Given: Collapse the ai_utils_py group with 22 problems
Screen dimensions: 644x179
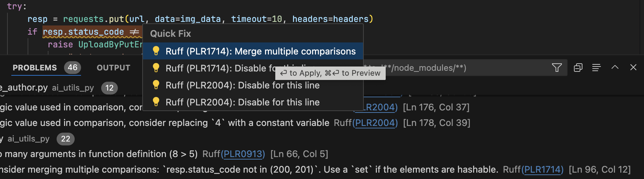Looking at the screenshot, I should click(x=28, y=139).
